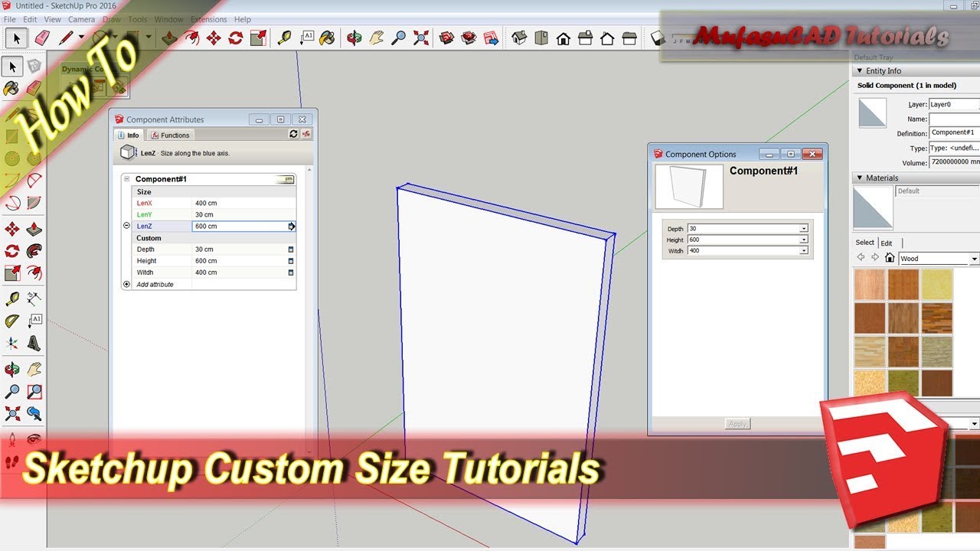Image resolution: width=980 pixels, height=551 pixels.
Task: Select the first wood material swatch
Action: [870, 285]
